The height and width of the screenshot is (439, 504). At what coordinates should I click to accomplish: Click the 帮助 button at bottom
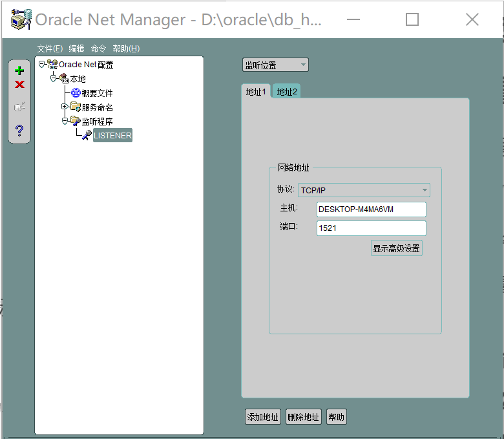click(x=336, y=417)
